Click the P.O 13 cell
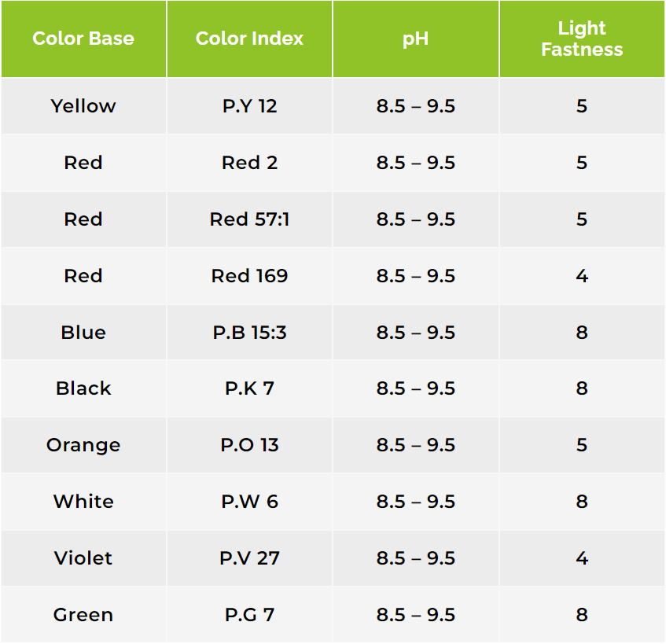The image size is (666, 644). (x=249, y=445)
